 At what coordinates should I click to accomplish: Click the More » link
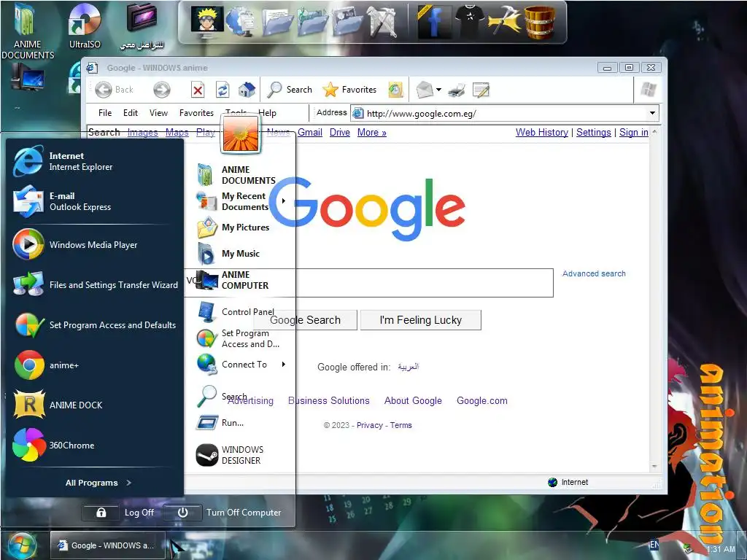(371, 133)
